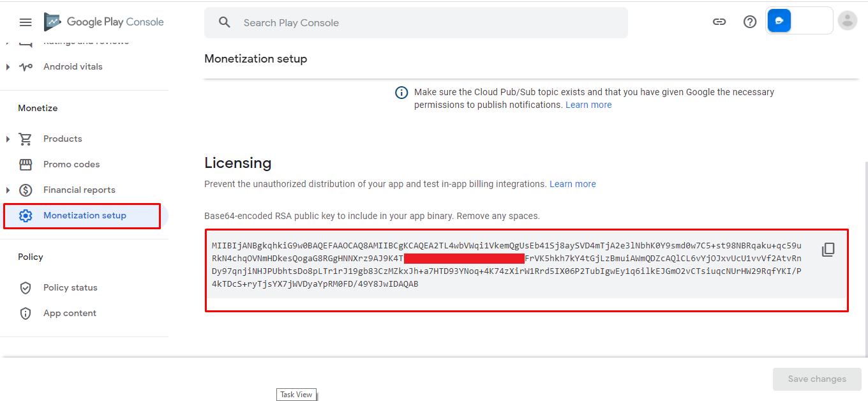868x401 pixels.
Task: Click the Policy status shield icon
Action: click(26, 288)
